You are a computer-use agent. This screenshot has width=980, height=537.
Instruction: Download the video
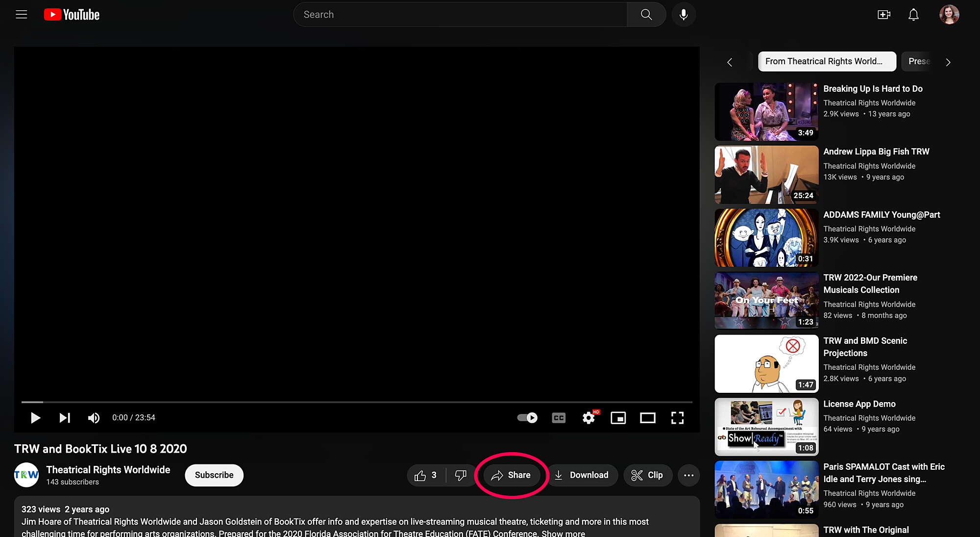582,475
